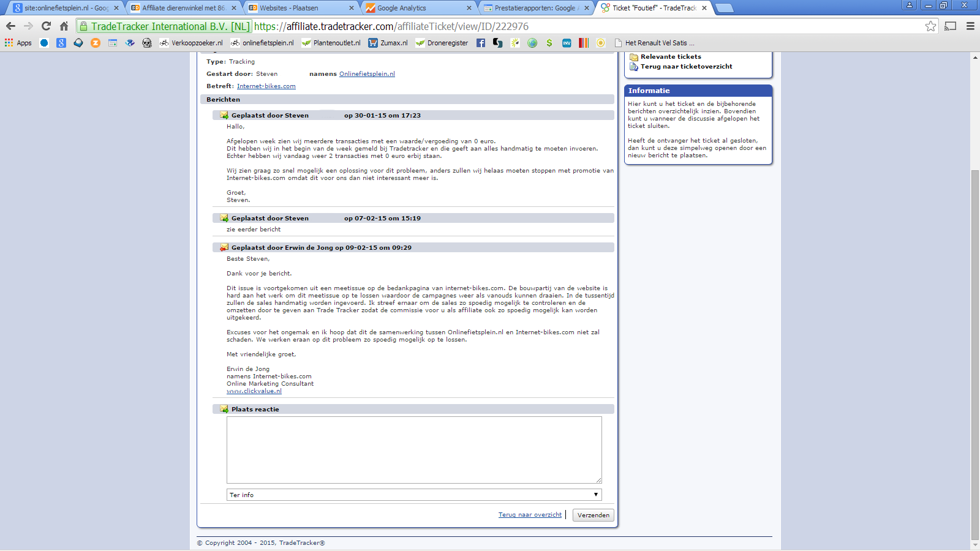This screenshot has height=551, width=980.
Task: Click the Terug naar ticketoverzicht page icon
Action: (x=634, y=67)
